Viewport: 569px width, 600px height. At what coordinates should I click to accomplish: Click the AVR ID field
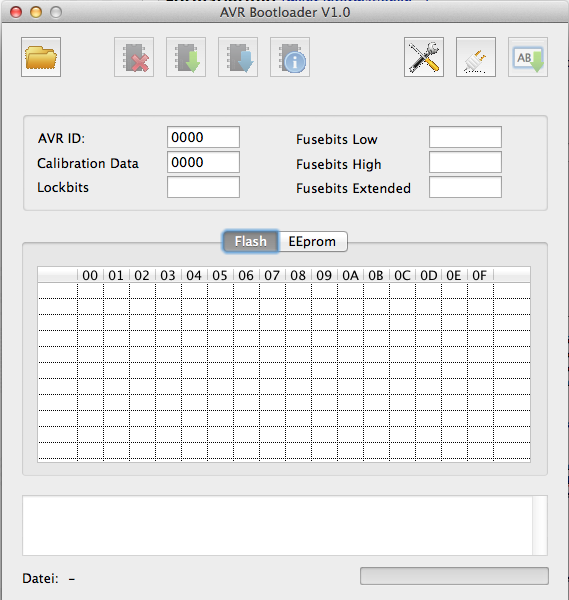[204, 137]
